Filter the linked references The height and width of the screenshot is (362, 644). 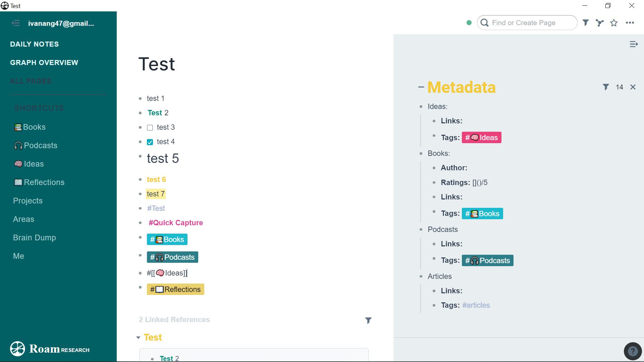[x=368, y=320]
